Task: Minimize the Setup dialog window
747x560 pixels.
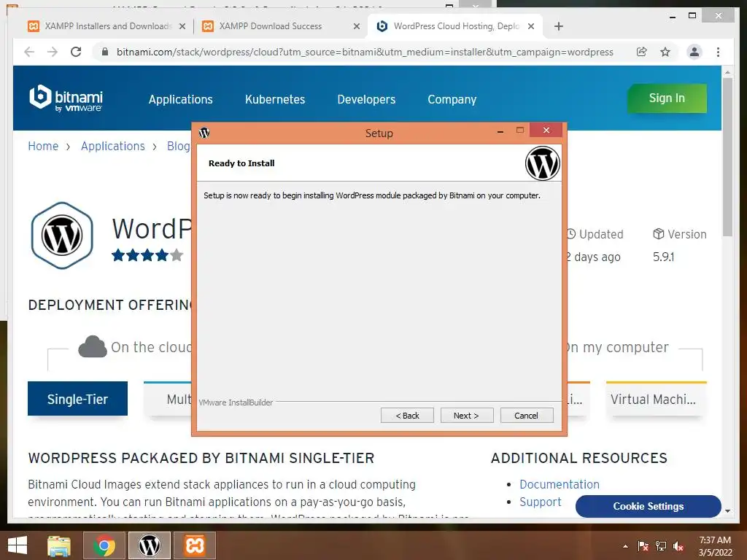Action: point(500,131)
